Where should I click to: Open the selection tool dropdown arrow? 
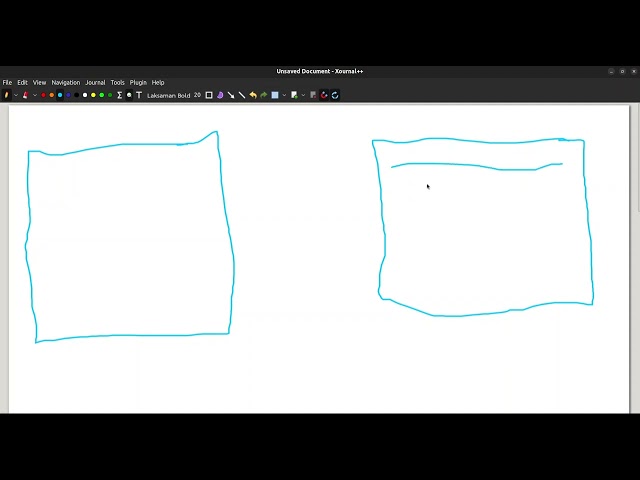click(284, 95)
